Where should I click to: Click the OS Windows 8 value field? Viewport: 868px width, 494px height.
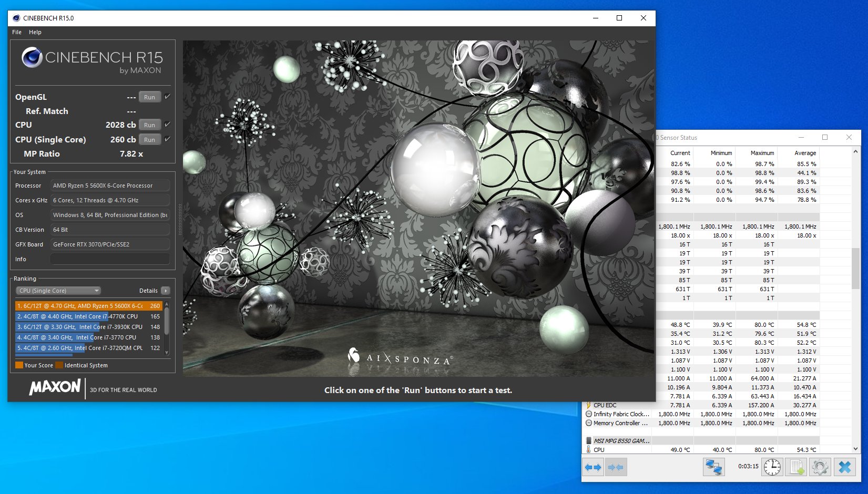click(x=110, y=215)
